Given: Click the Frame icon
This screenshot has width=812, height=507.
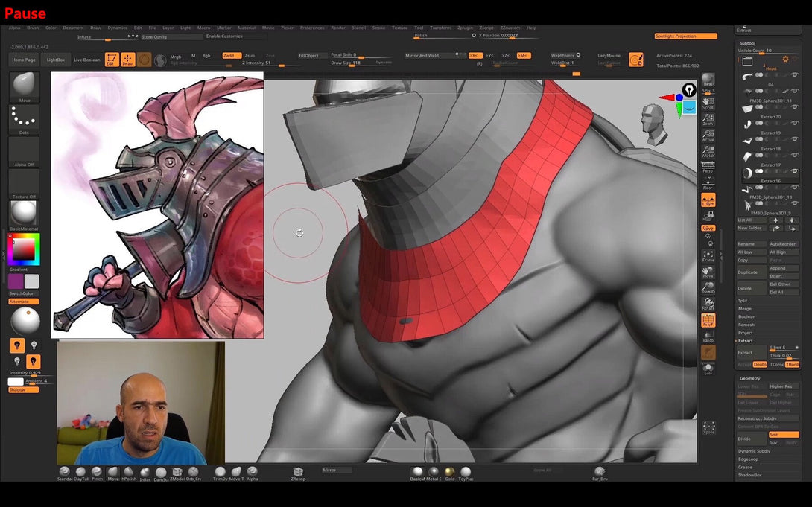Looking at the screenshot, I should click(x=708, y=255).
